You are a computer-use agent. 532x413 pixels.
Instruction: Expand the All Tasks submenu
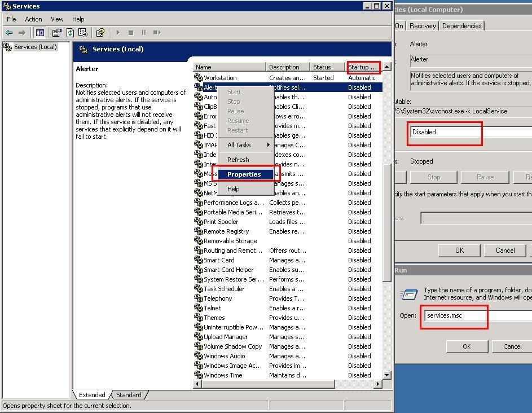245,145
